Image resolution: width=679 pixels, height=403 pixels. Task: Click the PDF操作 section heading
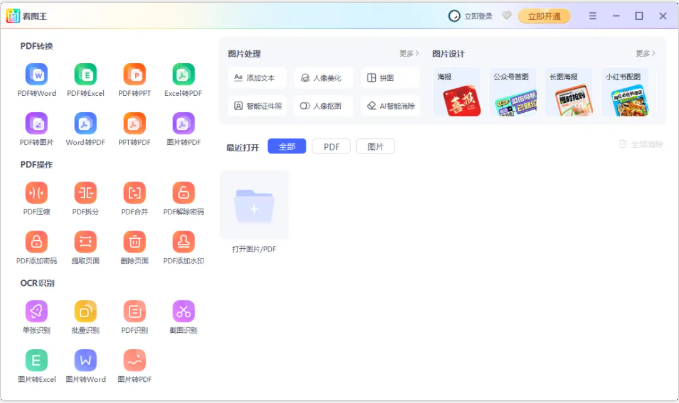[36, 164]
